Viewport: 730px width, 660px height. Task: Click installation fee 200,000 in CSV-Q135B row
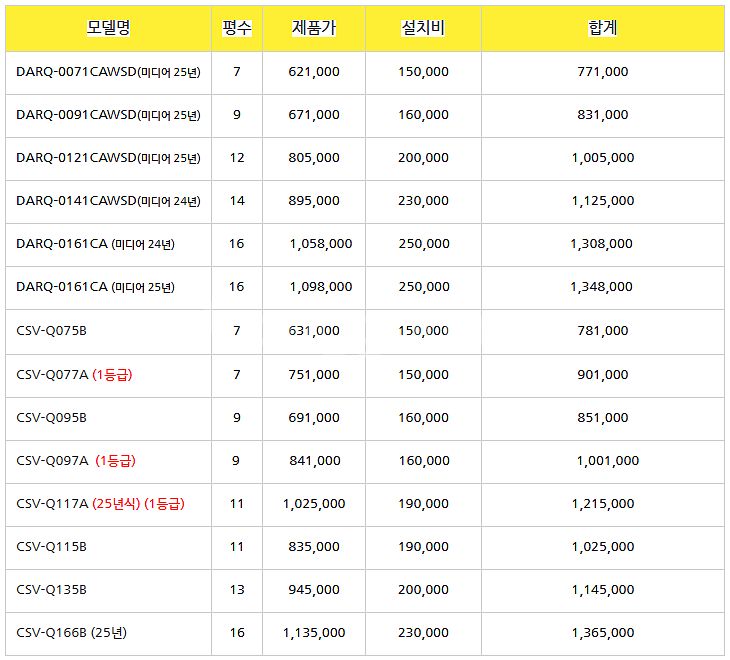[x=423, y=590]
